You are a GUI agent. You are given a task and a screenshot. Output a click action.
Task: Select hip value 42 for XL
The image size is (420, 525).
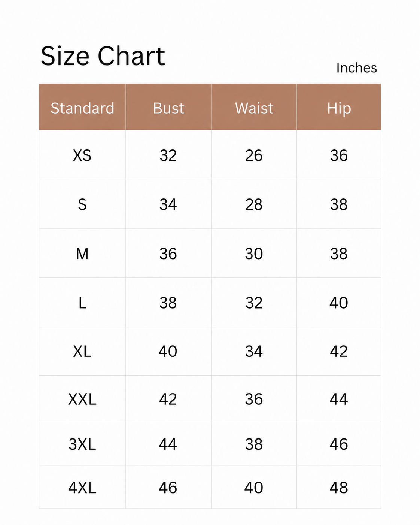tap(339, 352)
